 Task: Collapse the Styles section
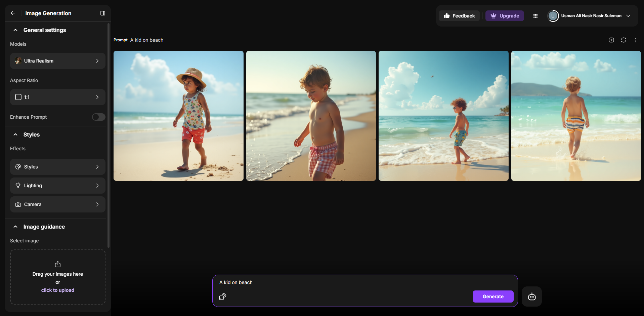[x=15, y=134]
